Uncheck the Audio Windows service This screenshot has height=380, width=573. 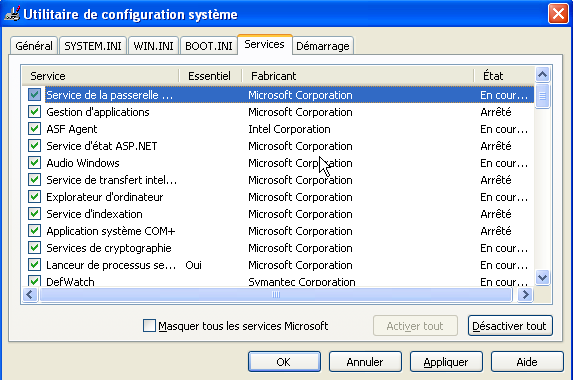pos(34,163)
